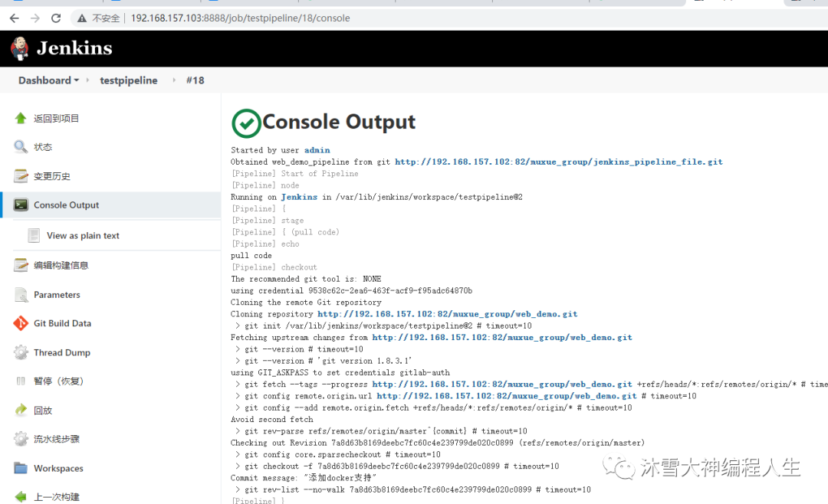Click the '[Pipeline] Start of Pipeline' log line

coord(294,174)
